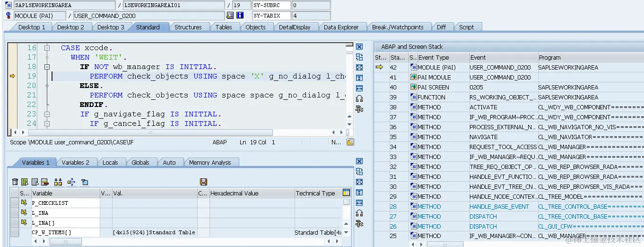Open the Memory Analysis tab
The image size is (644, 247).
(x=210, y=162)
